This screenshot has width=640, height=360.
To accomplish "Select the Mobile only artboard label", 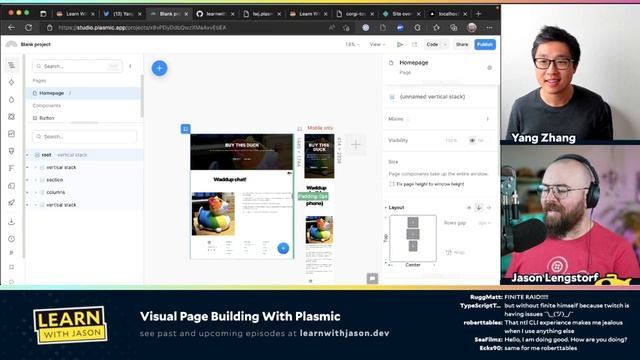I will pos(320,128).
